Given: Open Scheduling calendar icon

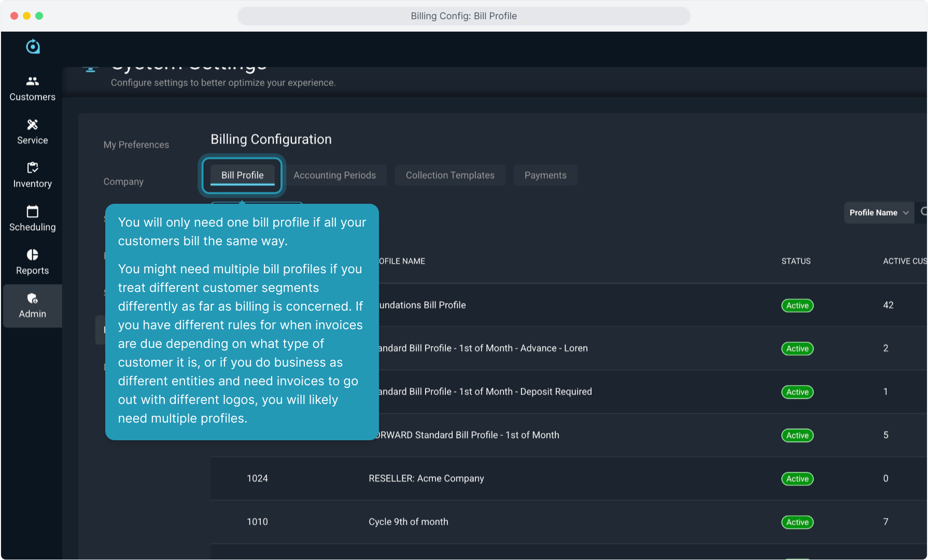Looking at the screenshot, I should pos(32,212).
